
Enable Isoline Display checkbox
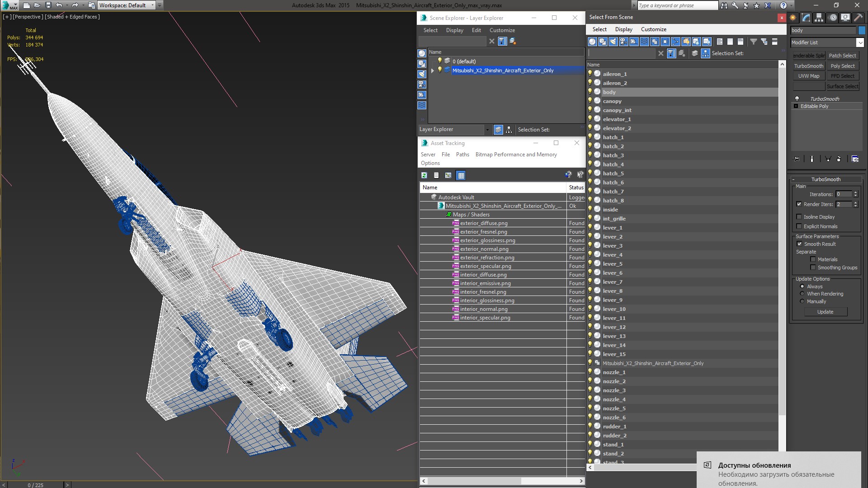click(x=799, y=217)
